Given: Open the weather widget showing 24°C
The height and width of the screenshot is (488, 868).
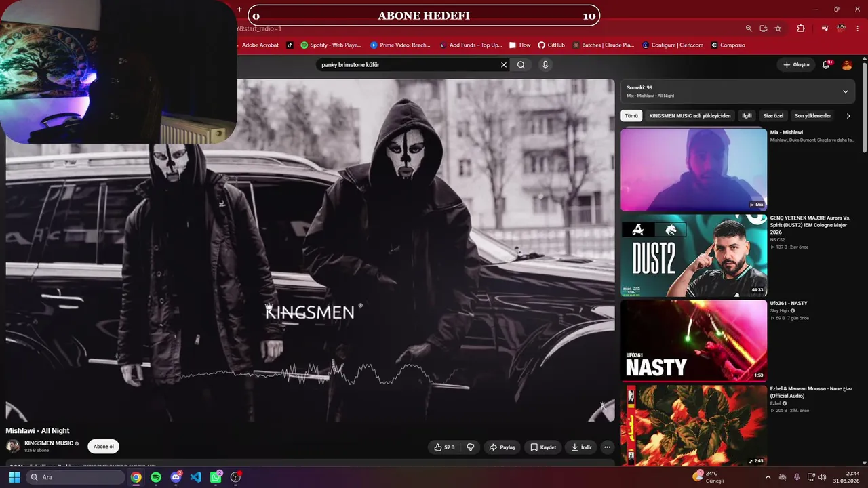Looking at the screenshot, I should (709, 477).
